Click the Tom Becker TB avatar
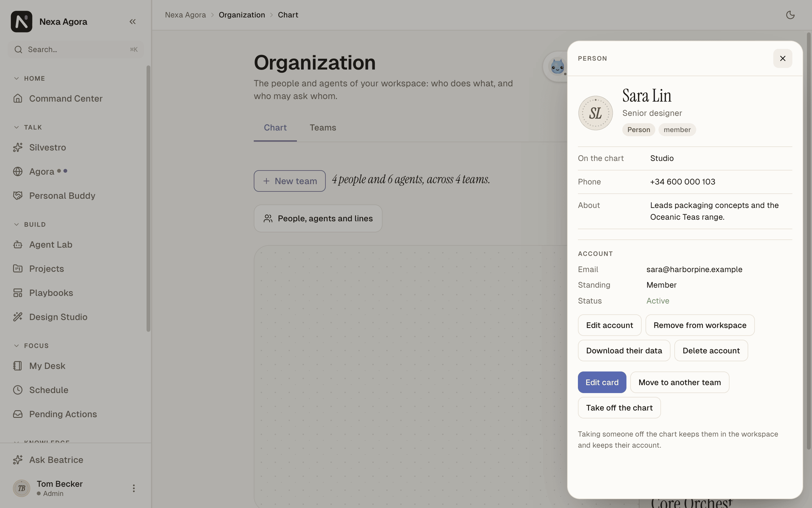 (x=22, y=488)
